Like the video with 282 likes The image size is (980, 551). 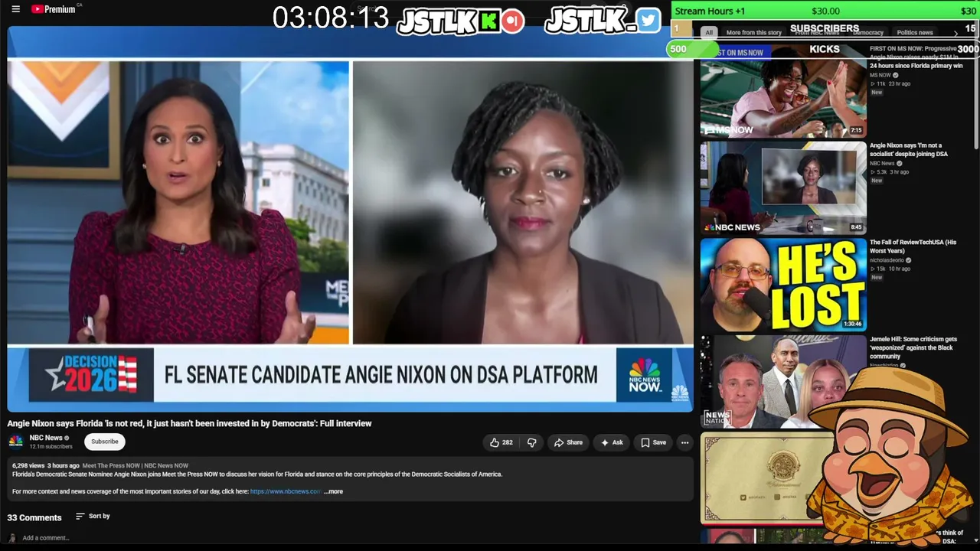pyautogui.click(x=501, y=442)
